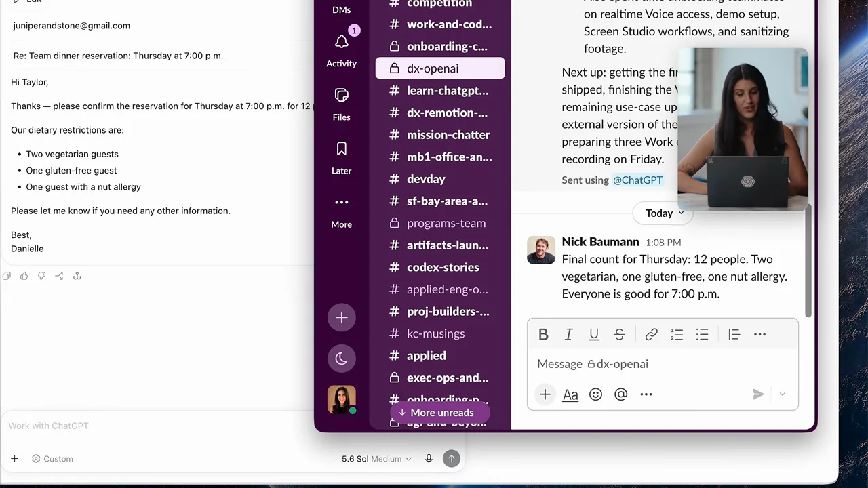Open the send options dropdown arrow
This screenshot has height=488, width=868.
[782, 394]
